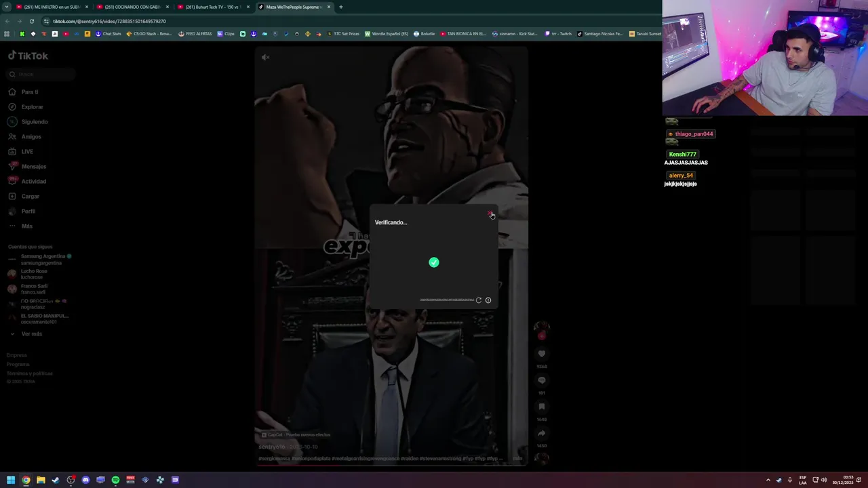Screen dimensions: 868x488
Task: Open the Siguiendo feed
Action: tap(34, 121)
